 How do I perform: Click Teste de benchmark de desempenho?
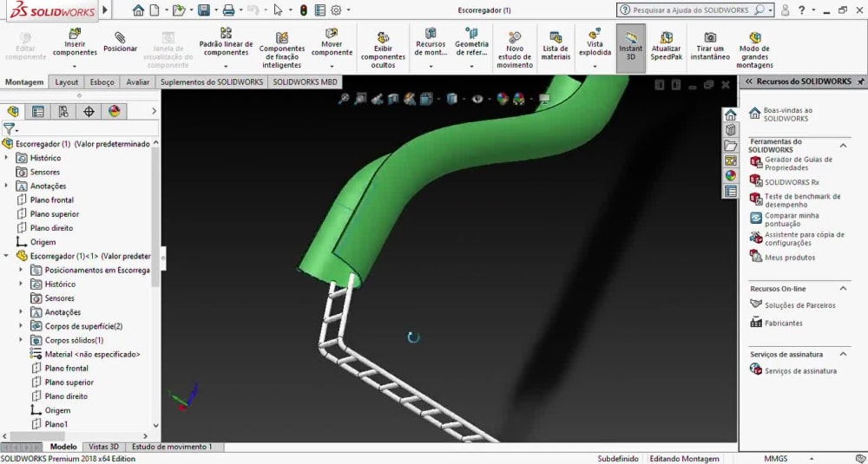(x=802, y=200)
